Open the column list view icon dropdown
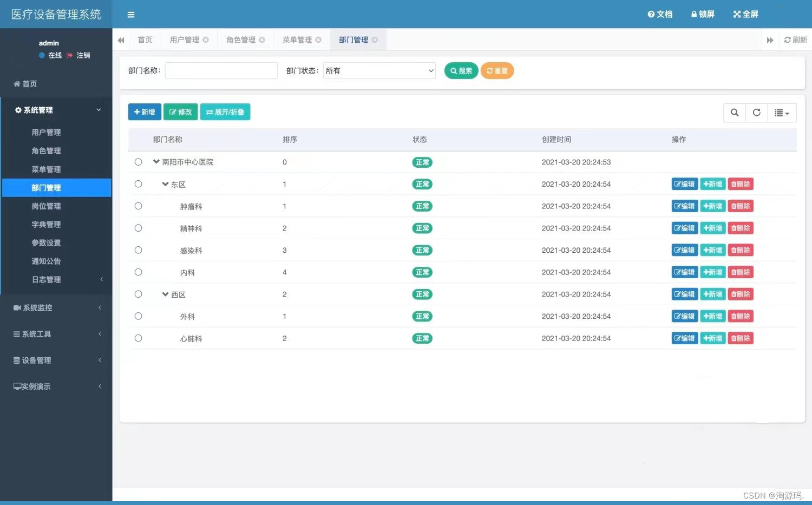 click(782, 113)
